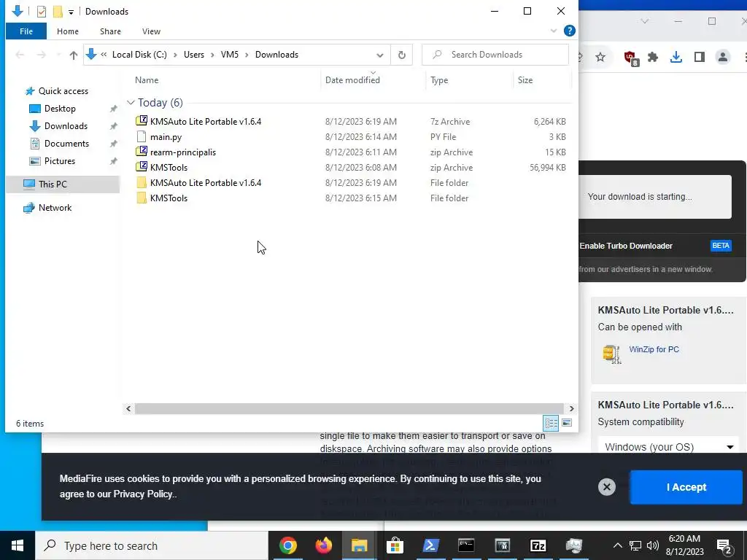Screen dimensions: 747x560
Task: Open uBlock shield extension in Chrome
Action: [x=631, y=58]
